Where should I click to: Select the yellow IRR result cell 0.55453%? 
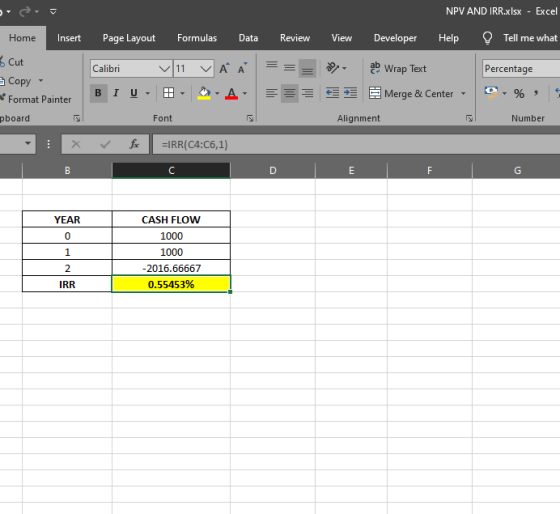pos(171,284)
